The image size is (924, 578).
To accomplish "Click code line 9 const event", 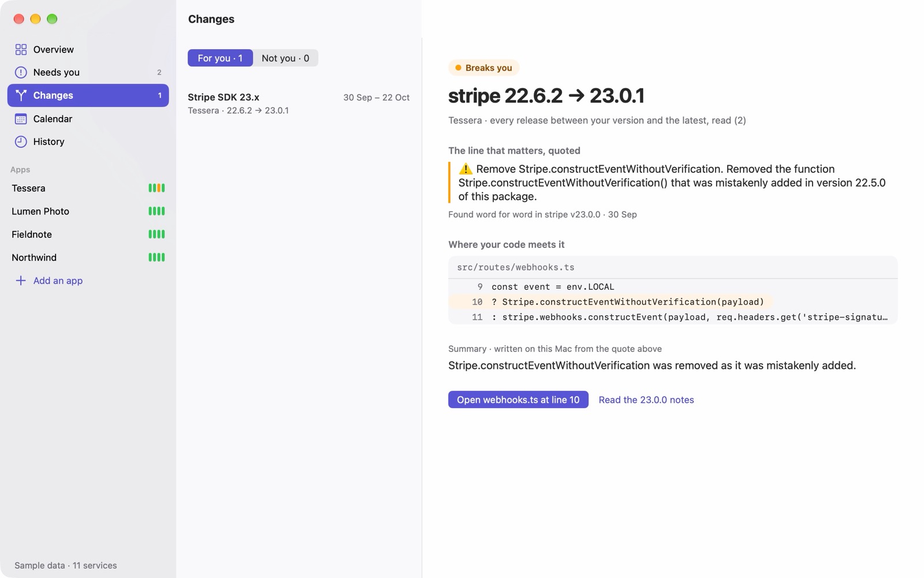I will tap(553, 287).
